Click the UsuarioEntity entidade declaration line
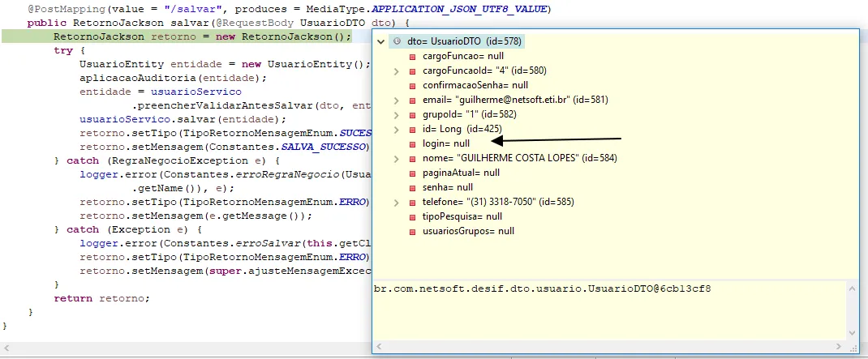Image resolution: width=868 pixels, height=359 pixels. [226, 64]
